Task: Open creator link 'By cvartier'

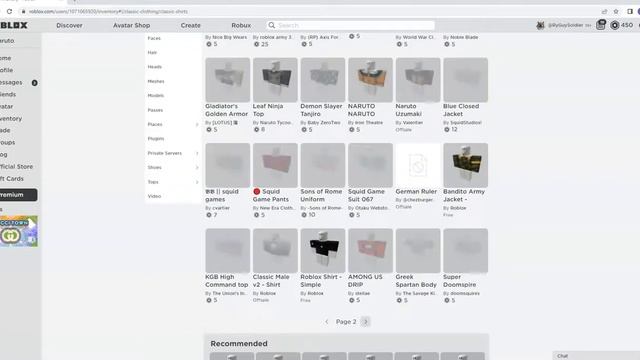Action: [x=218, y=208]
